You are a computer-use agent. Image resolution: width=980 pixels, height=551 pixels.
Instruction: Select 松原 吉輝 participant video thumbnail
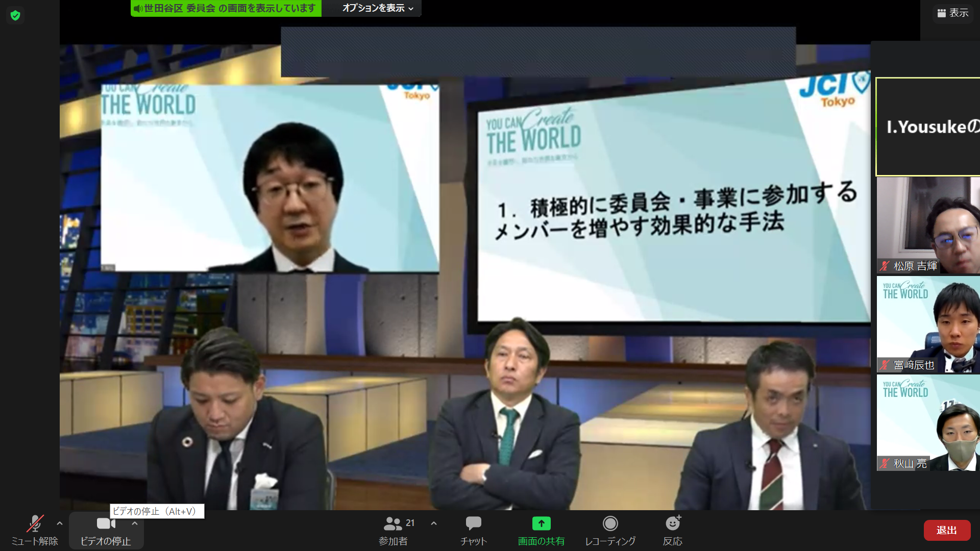(x=928, y=224)
